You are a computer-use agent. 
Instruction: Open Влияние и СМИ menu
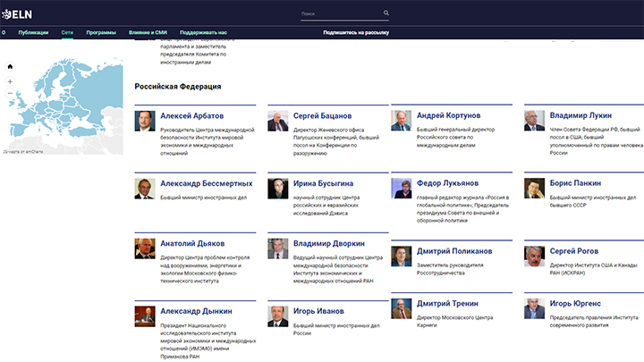148,32
